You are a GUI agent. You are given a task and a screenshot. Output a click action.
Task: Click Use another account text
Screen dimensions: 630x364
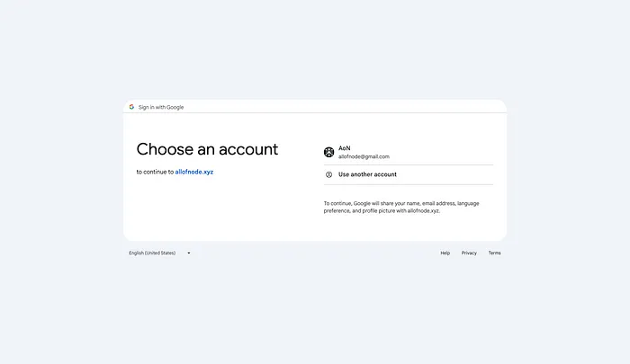[x=367, y=174]
